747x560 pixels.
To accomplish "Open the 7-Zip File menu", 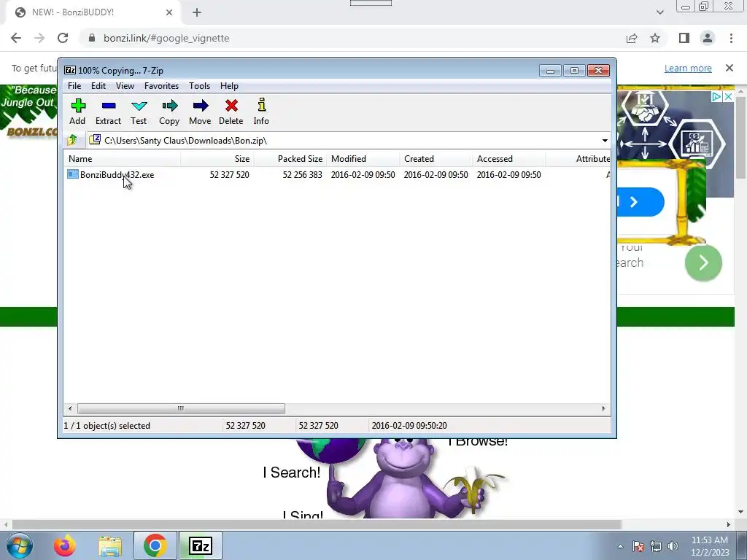I will 74,86.
